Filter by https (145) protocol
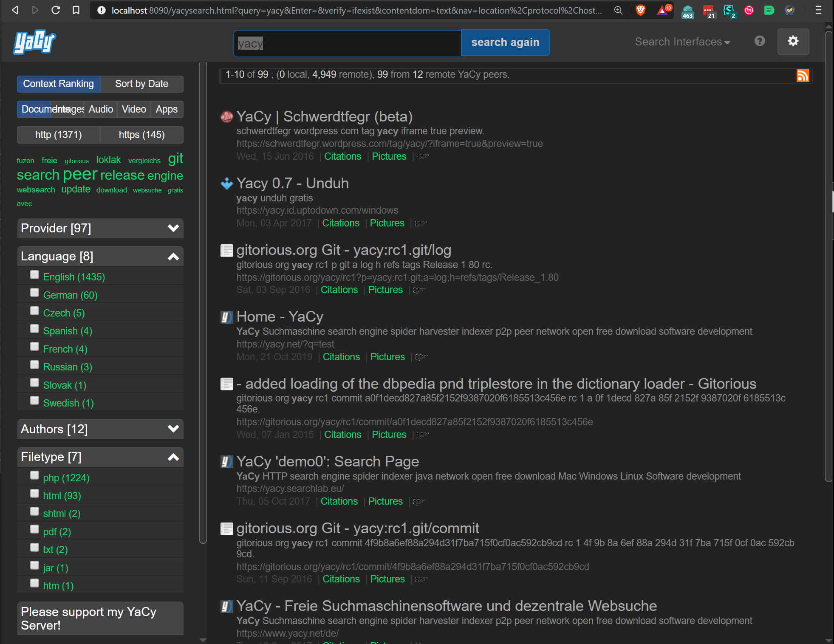 141,135
